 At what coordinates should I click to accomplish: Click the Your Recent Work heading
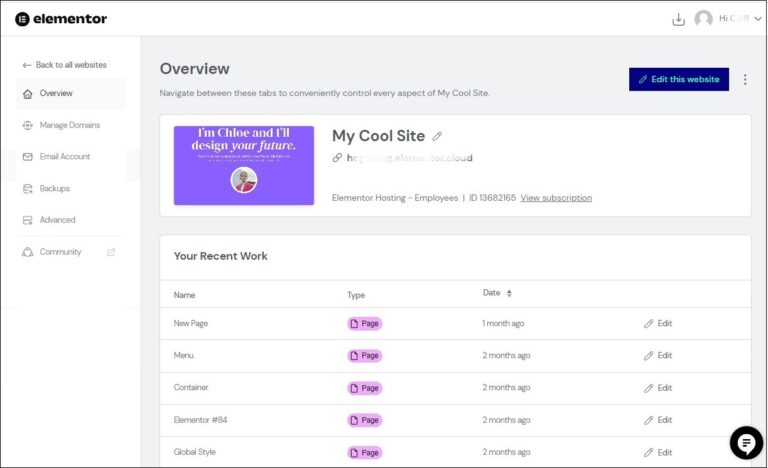pos(221,256)
